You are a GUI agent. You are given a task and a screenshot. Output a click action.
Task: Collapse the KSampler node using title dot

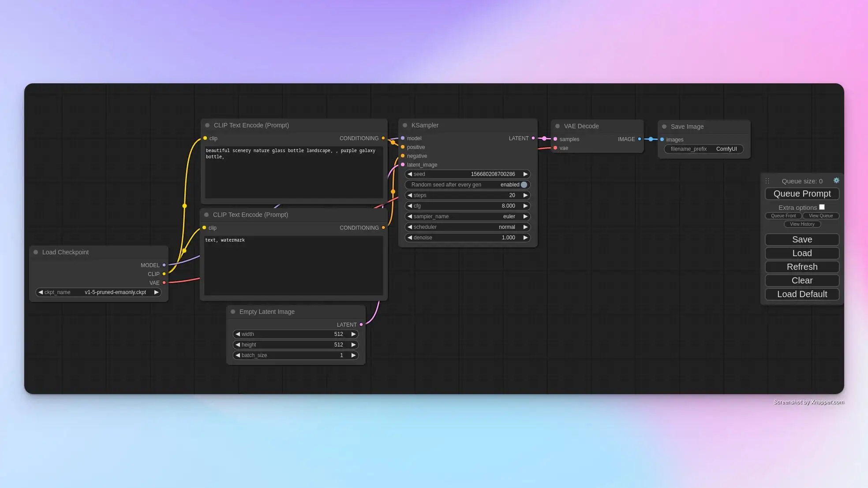405,125
